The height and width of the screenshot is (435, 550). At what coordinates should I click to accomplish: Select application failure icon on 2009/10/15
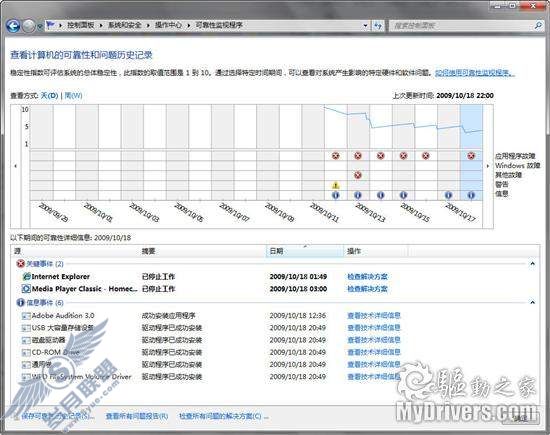pyautogui.click(x=403, y=155)
